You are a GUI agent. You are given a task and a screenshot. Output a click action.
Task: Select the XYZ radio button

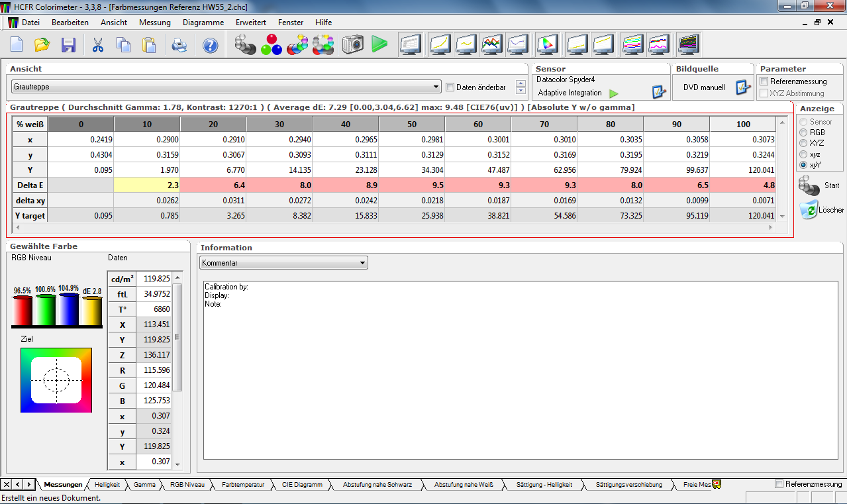coord(804,143)
